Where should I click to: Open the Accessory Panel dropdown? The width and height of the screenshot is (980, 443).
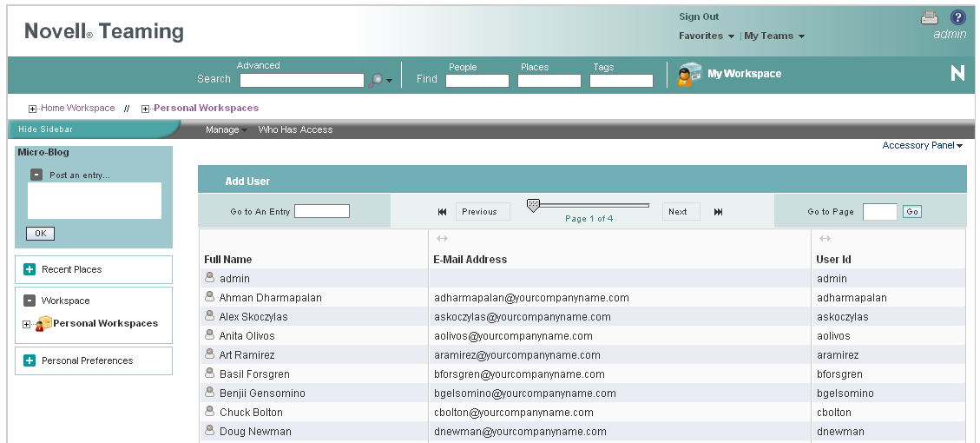(923, 145)
